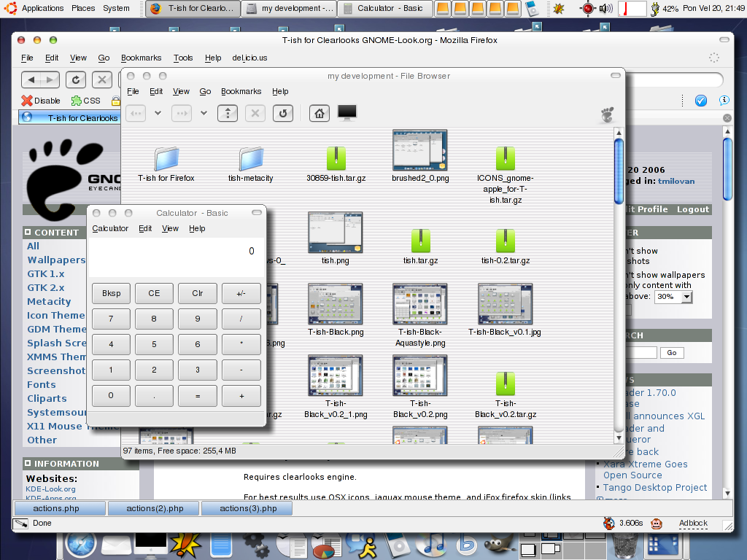Open Trash from the dock
The width and height of the screenshot is (747, 560).
[624, 545]
